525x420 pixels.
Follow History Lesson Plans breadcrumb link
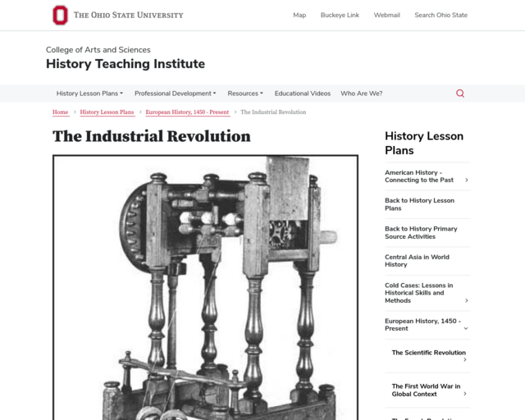pos(107,112)
